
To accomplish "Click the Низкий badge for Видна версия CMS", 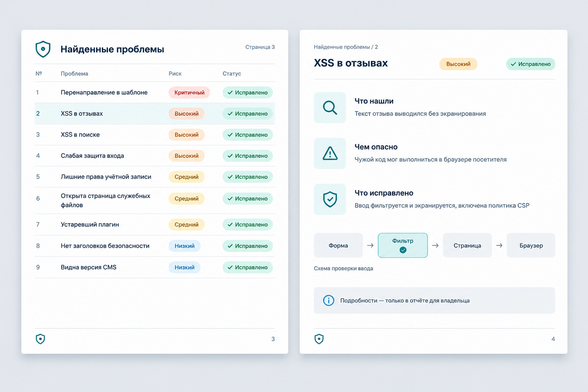I will coord(185,267).
